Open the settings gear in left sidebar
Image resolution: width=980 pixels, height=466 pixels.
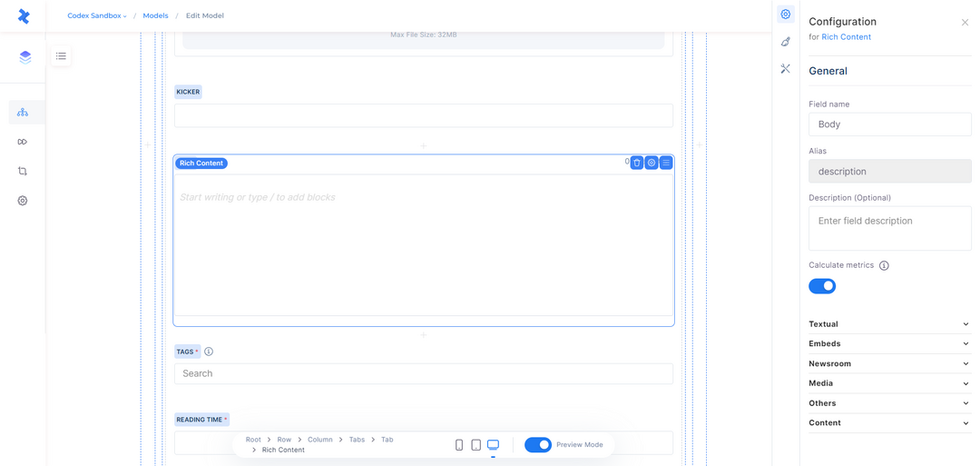pos(23,201)
